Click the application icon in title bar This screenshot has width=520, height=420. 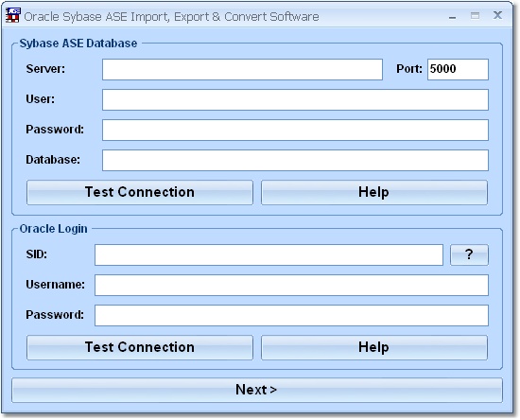tap(13, 15)
